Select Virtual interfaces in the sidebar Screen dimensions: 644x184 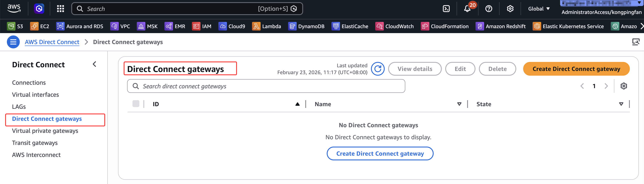(x=35, y=95)
